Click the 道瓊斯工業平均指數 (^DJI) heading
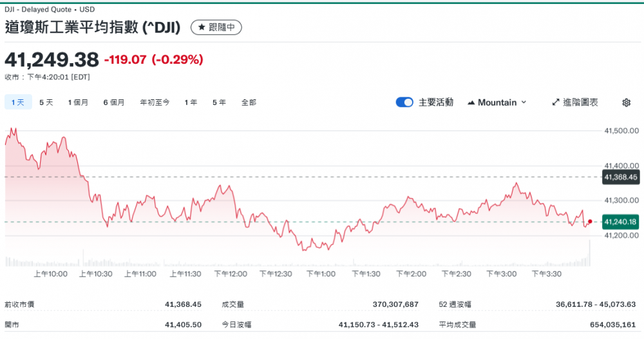644x339 pixels. point(93,27)
